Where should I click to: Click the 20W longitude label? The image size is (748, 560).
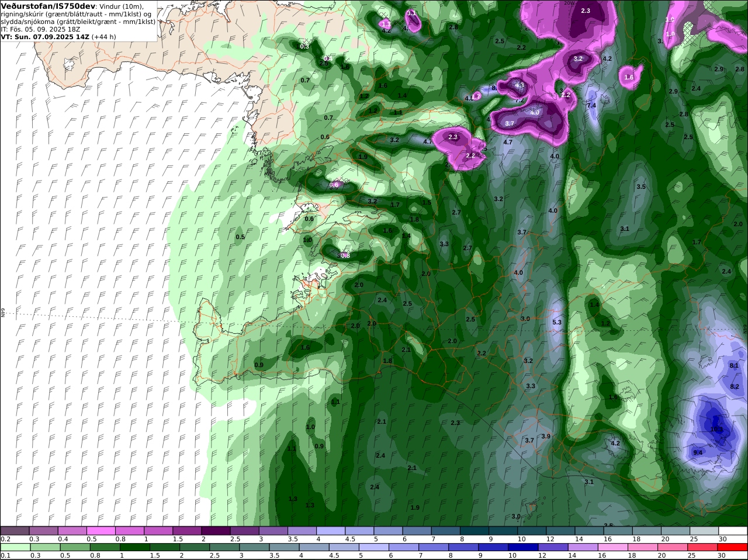[x=569, y=2]
